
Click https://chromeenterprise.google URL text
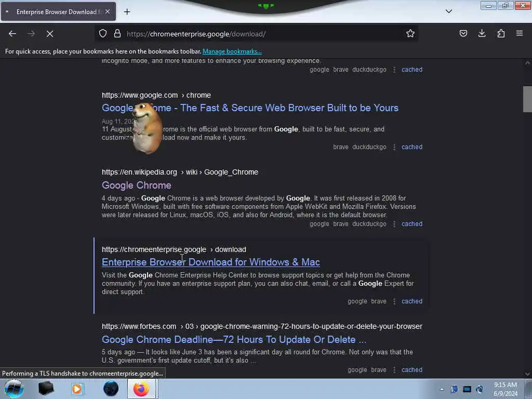click(154, 249)
